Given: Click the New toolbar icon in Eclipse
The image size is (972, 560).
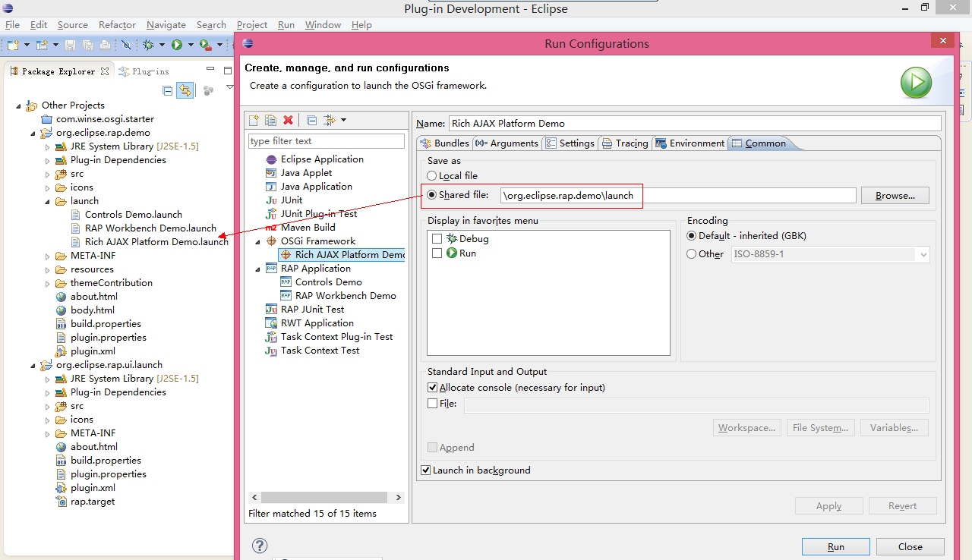Looking at the screenshot, I should click(13, 46).
